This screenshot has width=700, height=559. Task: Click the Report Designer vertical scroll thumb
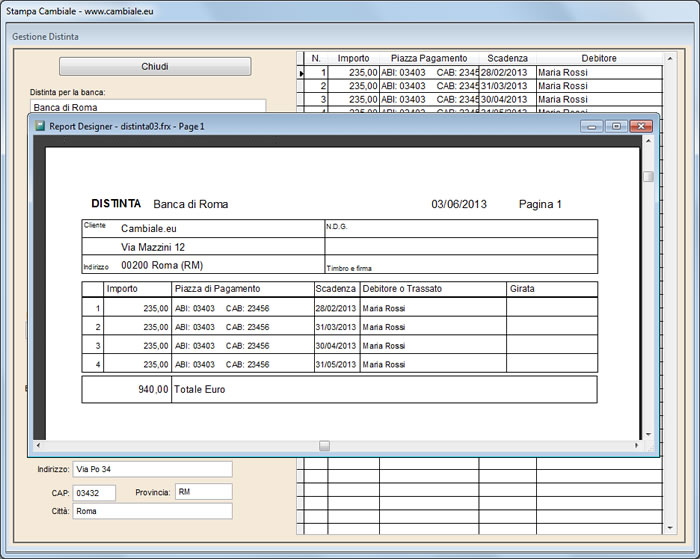648,176
